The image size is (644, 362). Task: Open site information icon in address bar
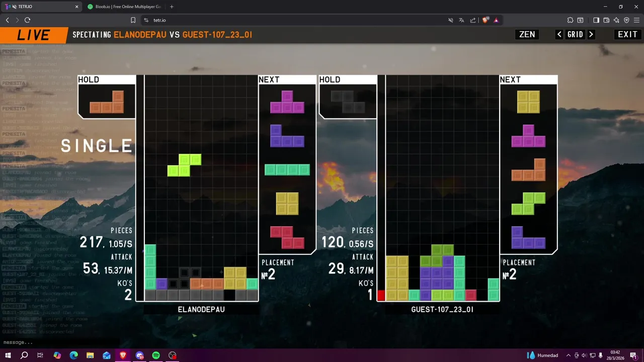[x=146, y=20]
